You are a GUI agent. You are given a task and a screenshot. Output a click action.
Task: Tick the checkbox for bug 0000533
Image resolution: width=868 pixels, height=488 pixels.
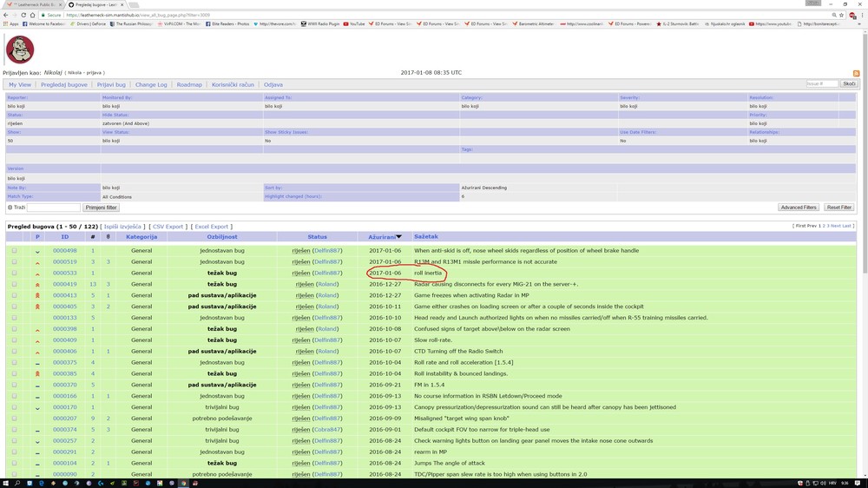(x=15, y=273)
